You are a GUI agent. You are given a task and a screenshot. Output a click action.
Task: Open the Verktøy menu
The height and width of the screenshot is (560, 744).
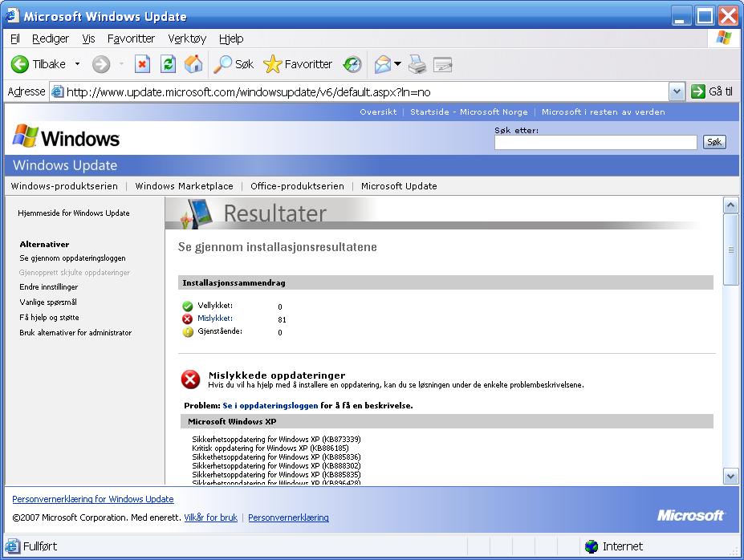tap(187, 39)
